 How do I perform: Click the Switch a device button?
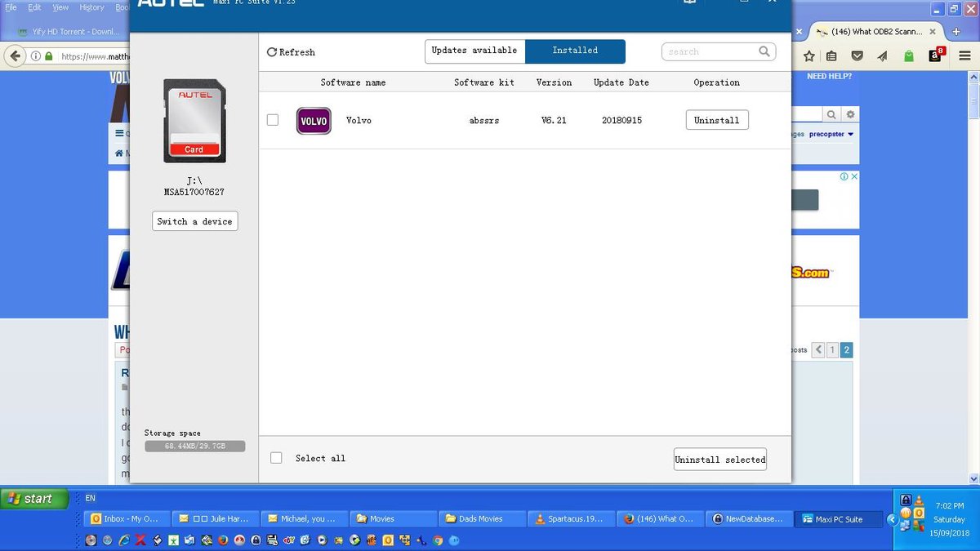click(194, 221)
